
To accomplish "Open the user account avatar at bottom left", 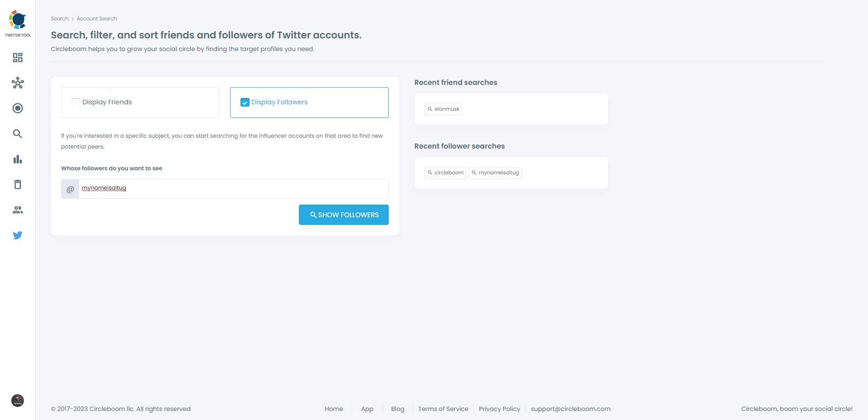I will [x=17, y=401].
